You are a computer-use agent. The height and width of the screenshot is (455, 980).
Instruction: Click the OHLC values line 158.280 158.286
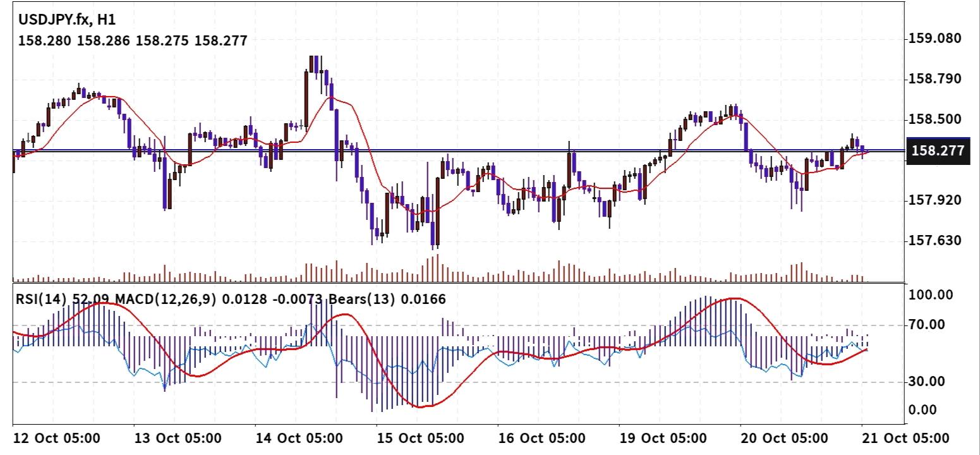tap(133, 41)
